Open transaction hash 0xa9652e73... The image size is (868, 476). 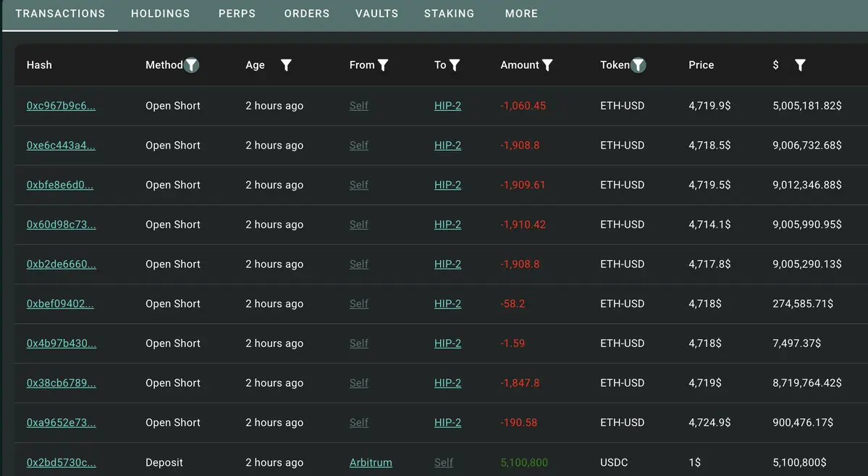61,422
